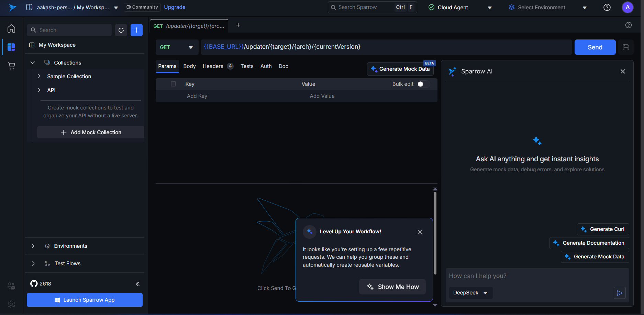Click the scrollbar up arrow in response pane
This screenshot has height=315, width=644.
[x=435, y=189]
